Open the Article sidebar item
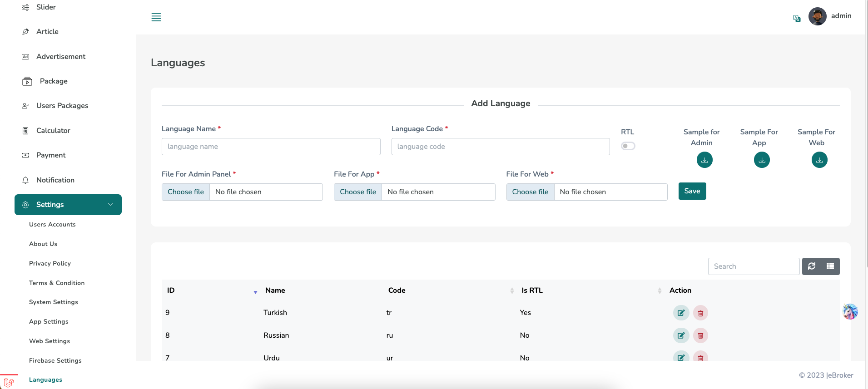 (47, 32)
